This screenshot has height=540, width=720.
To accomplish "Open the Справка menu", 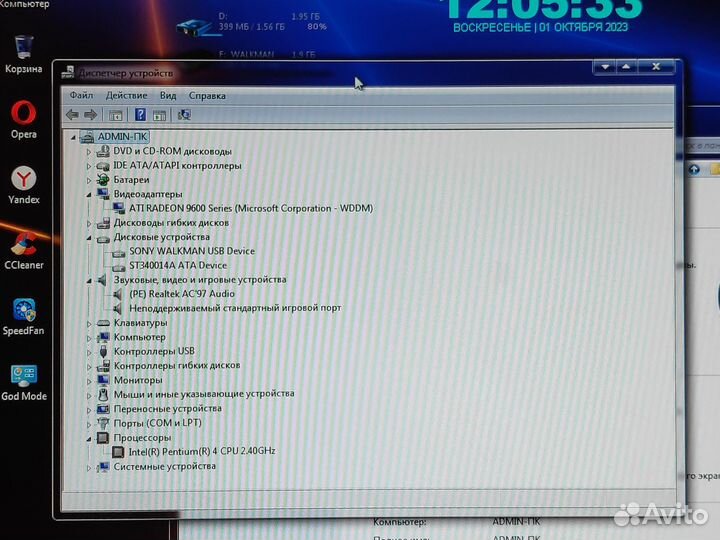I will click(x=207, y=96).
